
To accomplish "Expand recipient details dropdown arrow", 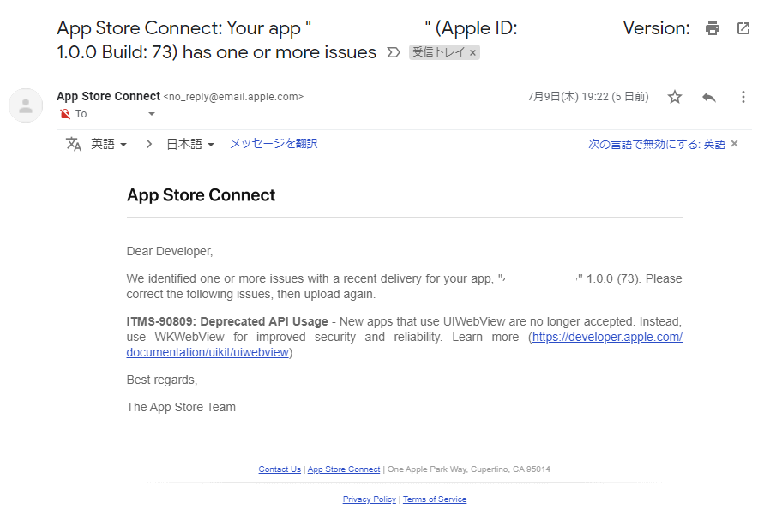I will tap(152, 114).
